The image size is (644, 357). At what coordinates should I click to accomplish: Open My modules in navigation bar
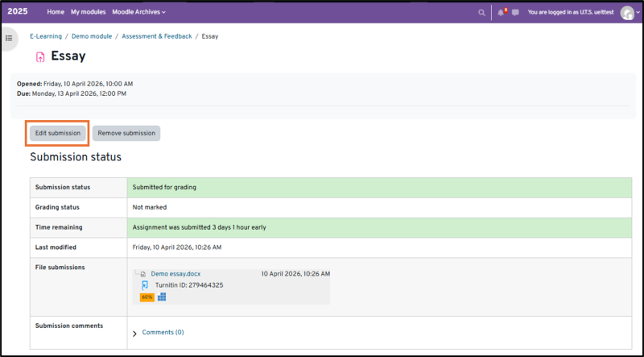[89, 12]
